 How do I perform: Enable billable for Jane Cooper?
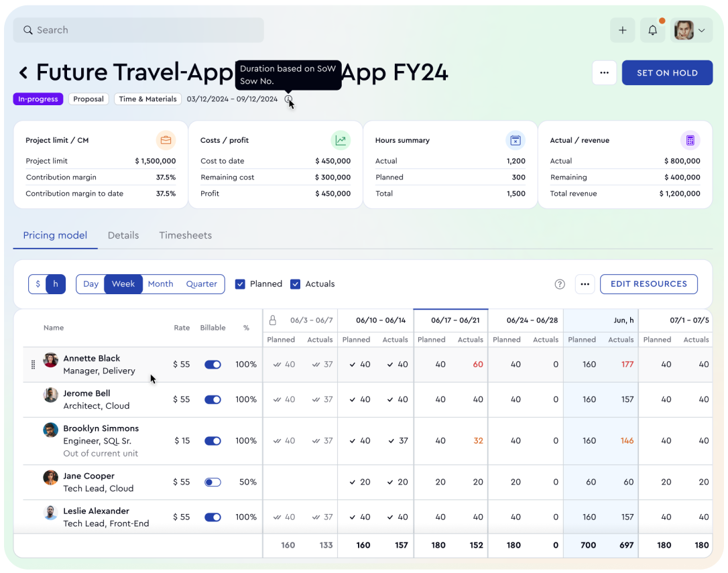[x=213, y=482]
